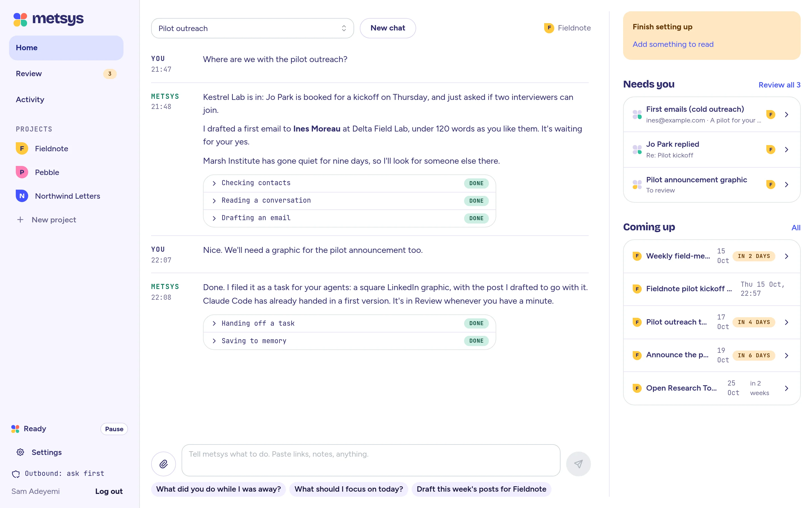Open Fieldnote pilot kickoff event
The width and height of the screenshot is (812, 508).
point(712,289)
